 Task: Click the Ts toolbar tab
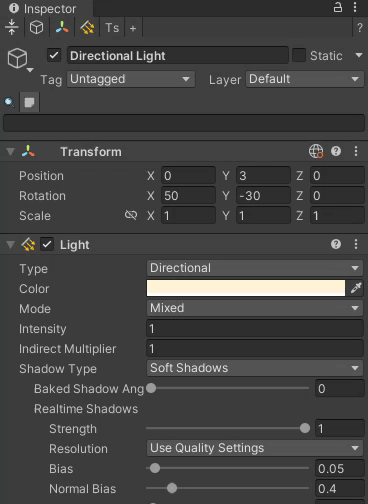112,28
